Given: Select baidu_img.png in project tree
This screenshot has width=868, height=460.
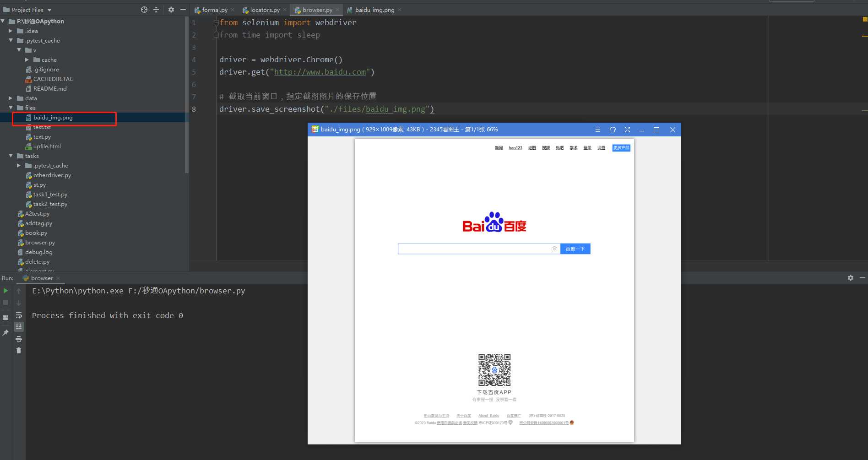Looking at the screenshot, I should point(53,118).
